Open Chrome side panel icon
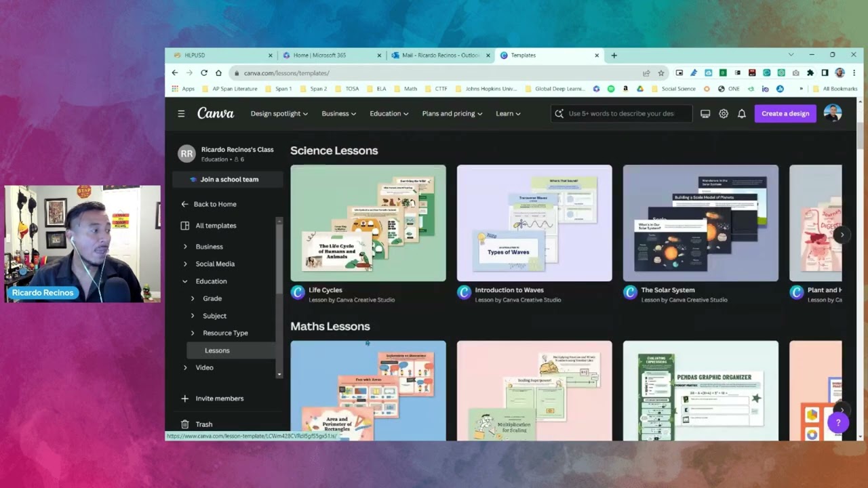868x488 pixels. click(x=825, y=73)
